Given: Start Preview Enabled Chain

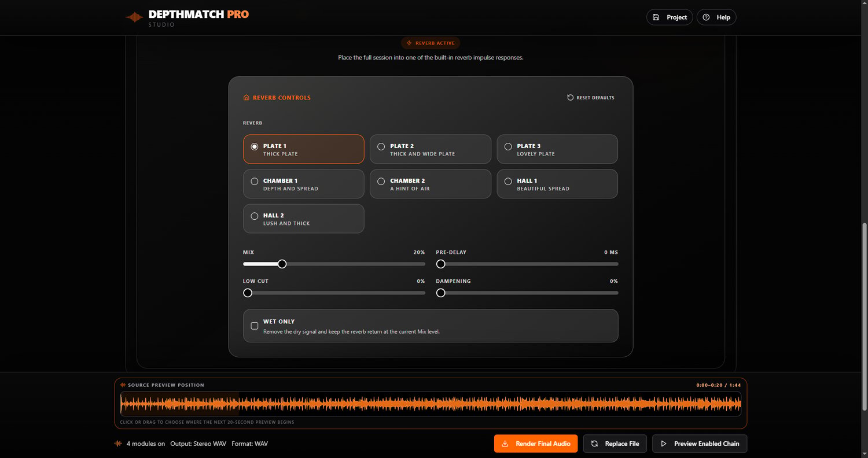Looking at the screenshot, I should pos(700,444).
